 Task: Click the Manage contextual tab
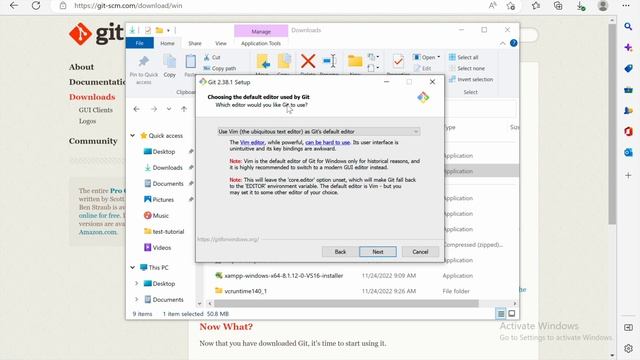pyautogui.click(x=261, y=31)
